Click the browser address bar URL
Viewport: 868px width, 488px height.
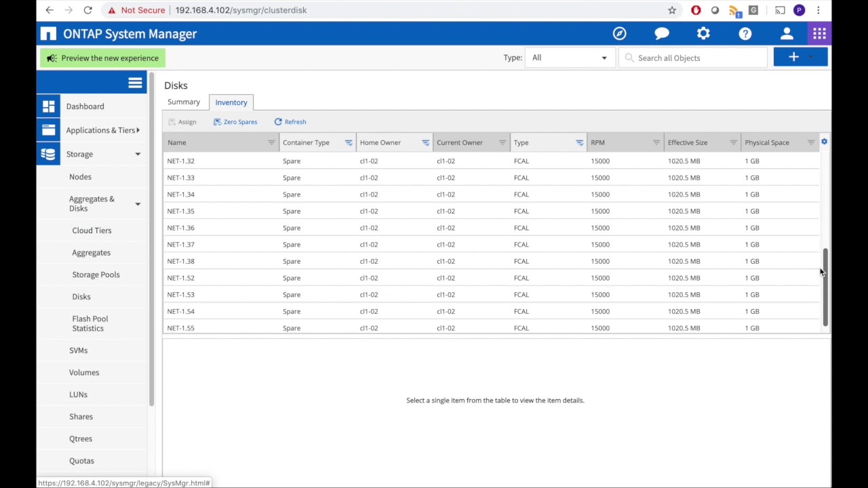click(241, 10)
